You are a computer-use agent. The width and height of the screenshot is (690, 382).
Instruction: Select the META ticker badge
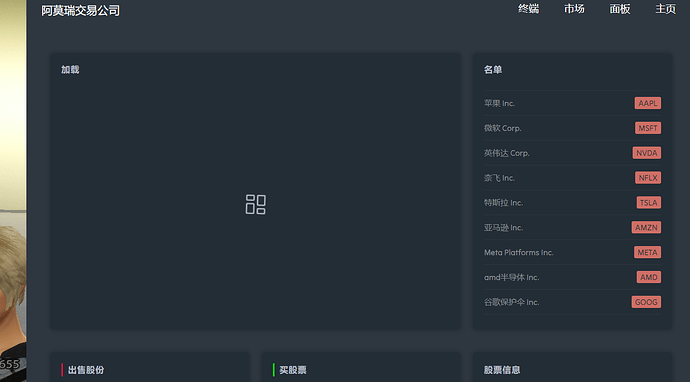(647, 252)
